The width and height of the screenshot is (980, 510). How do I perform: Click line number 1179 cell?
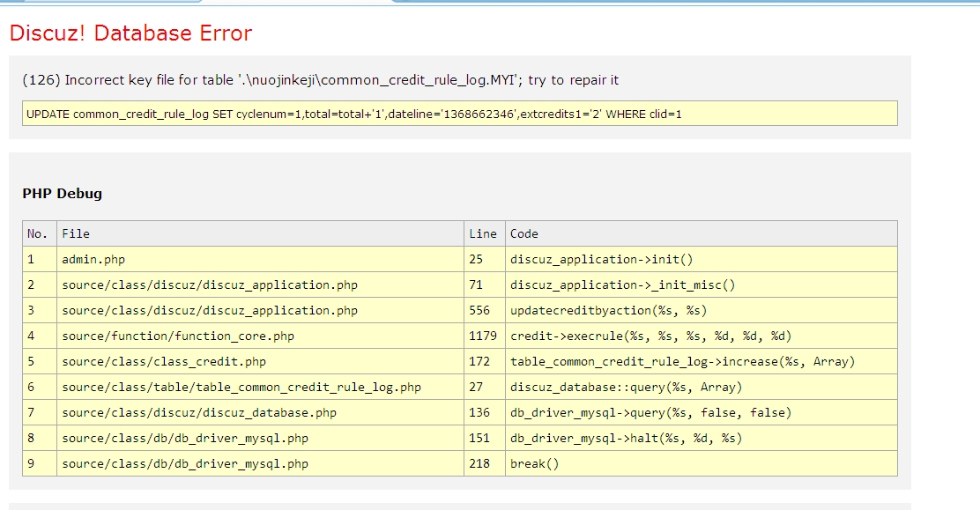point(483,336)
